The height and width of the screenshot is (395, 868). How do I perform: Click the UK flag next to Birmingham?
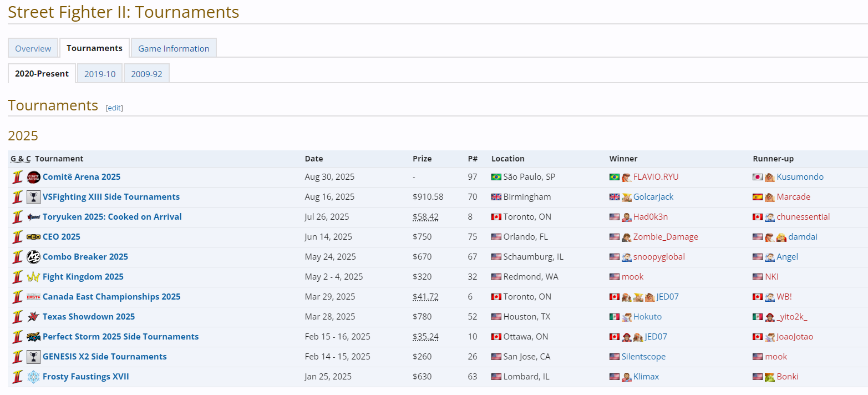coord(496,197)
